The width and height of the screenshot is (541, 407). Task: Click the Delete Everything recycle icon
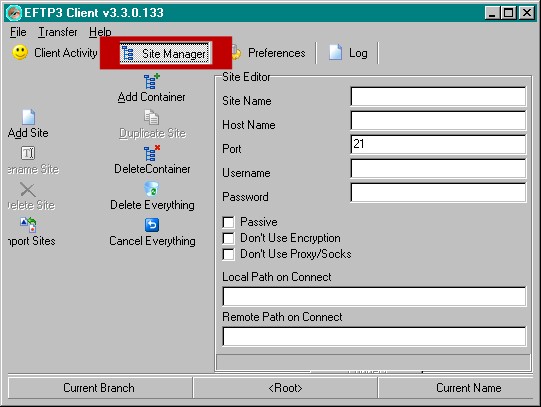(151, 189)
